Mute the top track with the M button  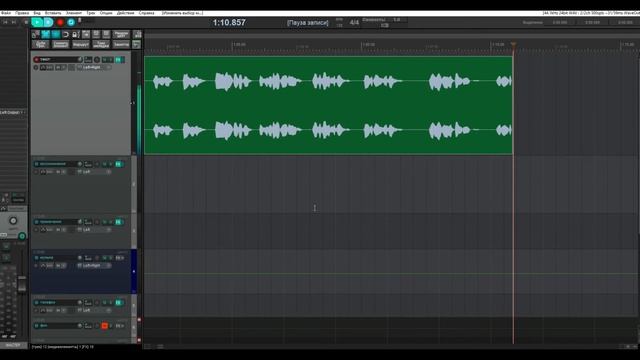click(x=104, y=60)
